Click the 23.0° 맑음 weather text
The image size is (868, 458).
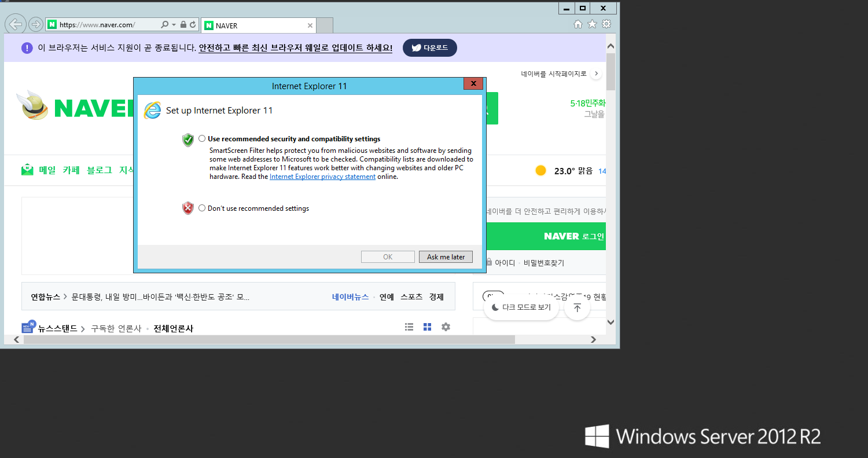pyautogui.click(x=573, y=171)
